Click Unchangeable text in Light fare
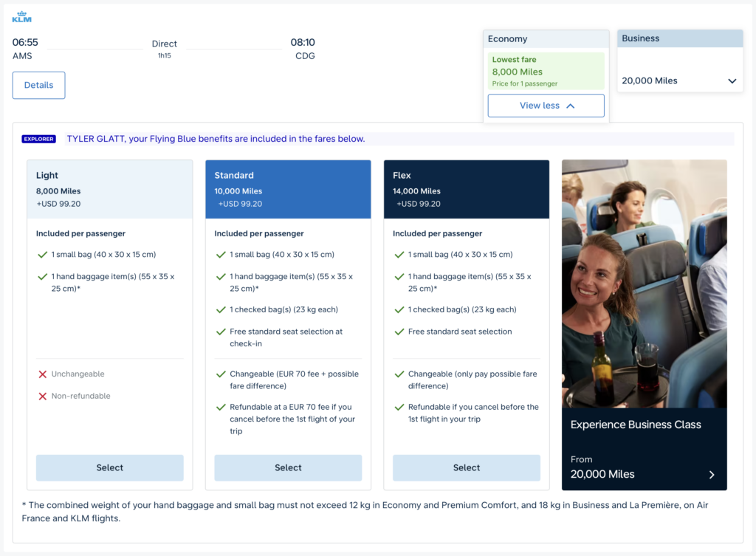756x556 pixels. 78,374
